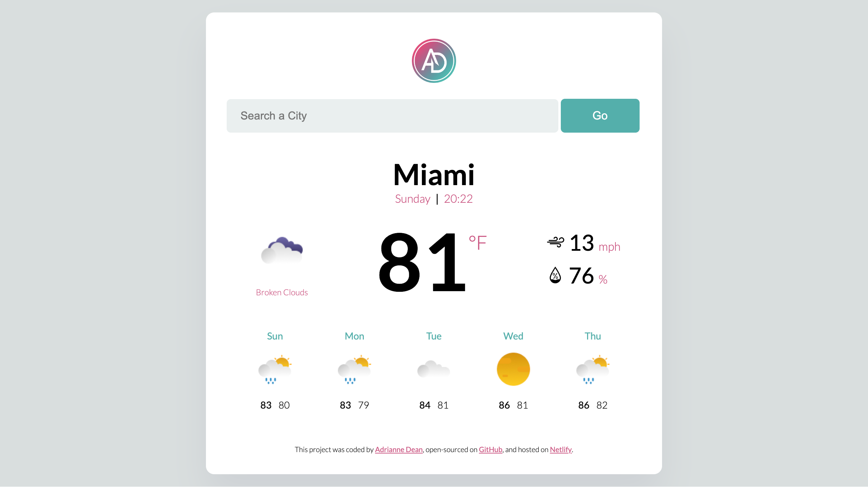Image resolution: width=868 pixels, height=487 pixels.
Task: Click the Adrianne Dean hyperlink
Action: 398,449
